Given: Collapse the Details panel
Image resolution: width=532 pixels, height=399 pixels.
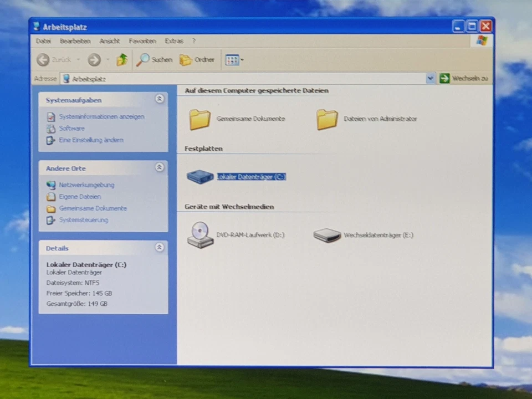Looking at the screenshot, I should [x=160, y=247].
